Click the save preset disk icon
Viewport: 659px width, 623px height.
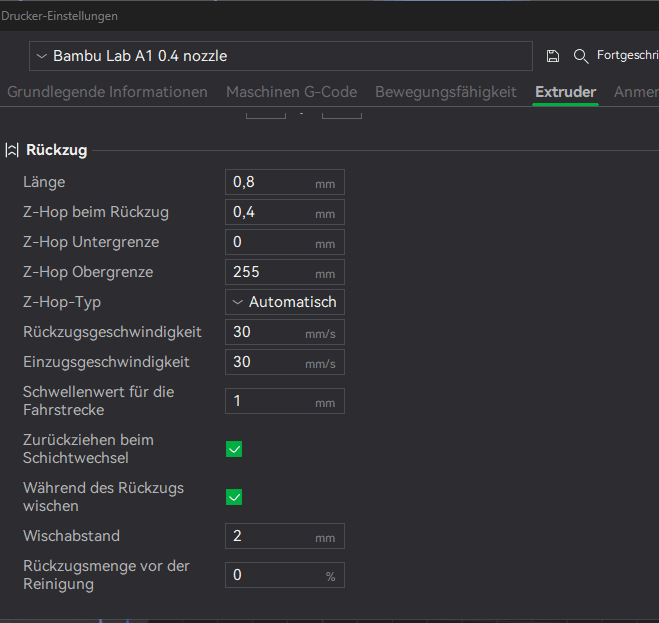[553, 56]
